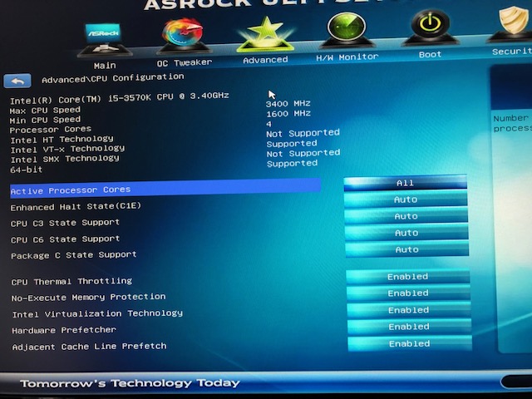Click the H/W Monitor radar icon
Image resolution: width=532 pixels, height=399 pixels.
pos(347,32)
